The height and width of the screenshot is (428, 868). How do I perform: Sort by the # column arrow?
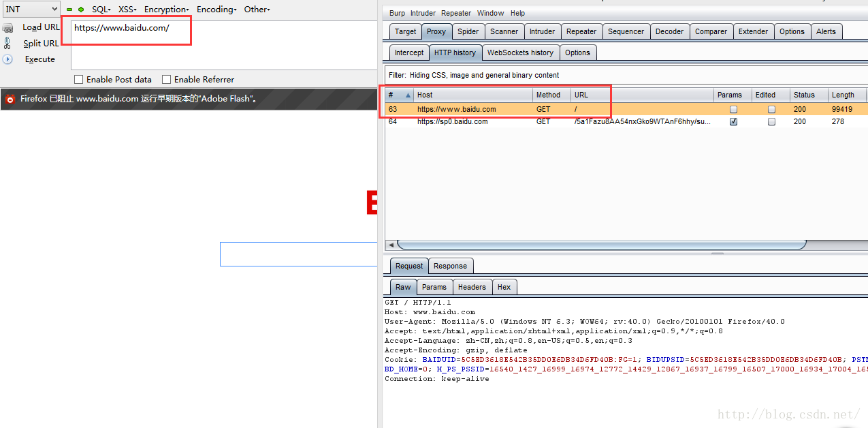point(408,95)
